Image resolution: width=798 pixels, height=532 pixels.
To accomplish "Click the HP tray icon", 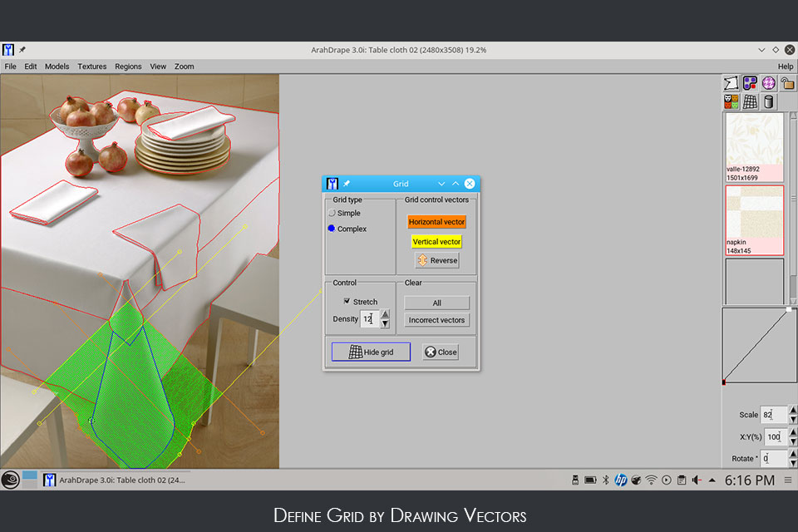I will (x=620, y=480).
